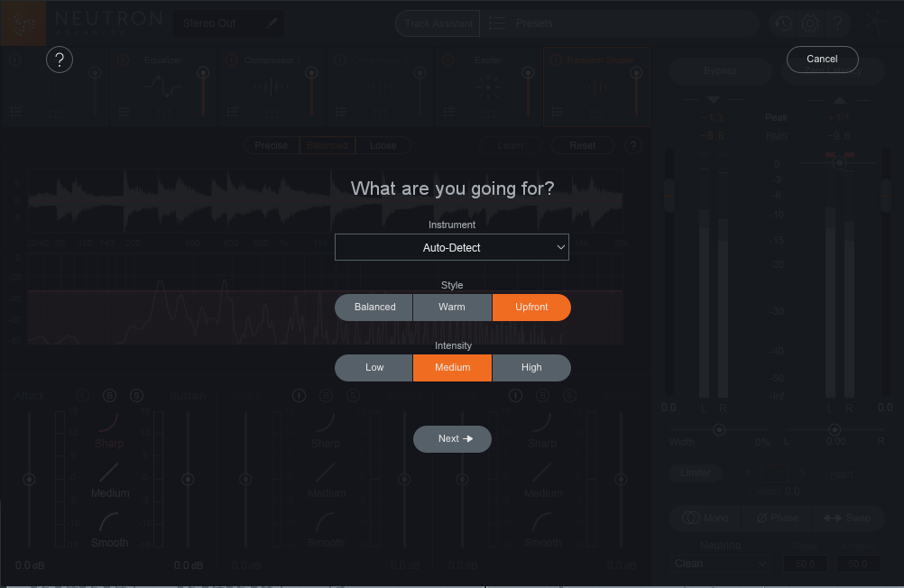
Task: Click the Detail 50.0 value field
Action: click(805, 564)
